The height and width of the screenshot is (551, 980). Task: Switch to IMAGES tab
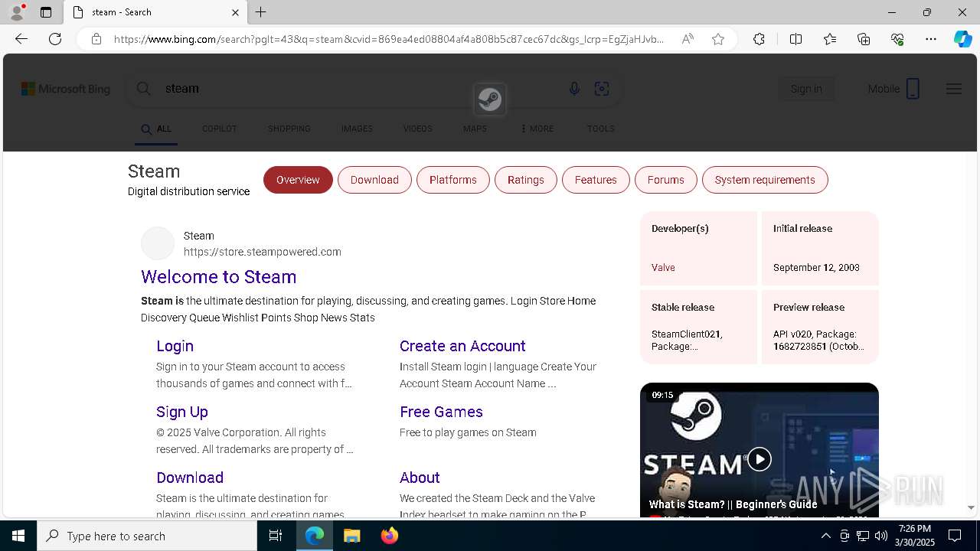coord(357,129)
